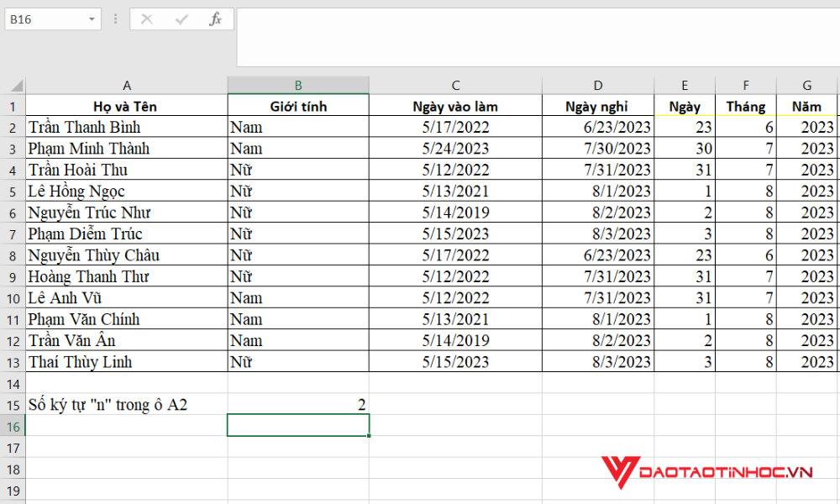Click the "Ngày vào làm" header cell
Viewport: 840px width, 504px height.
(455, 106)
